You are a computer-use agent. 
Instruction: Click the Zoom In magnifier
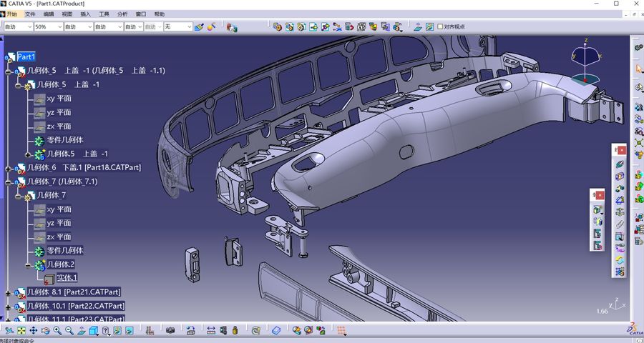[x=57, y=330]
